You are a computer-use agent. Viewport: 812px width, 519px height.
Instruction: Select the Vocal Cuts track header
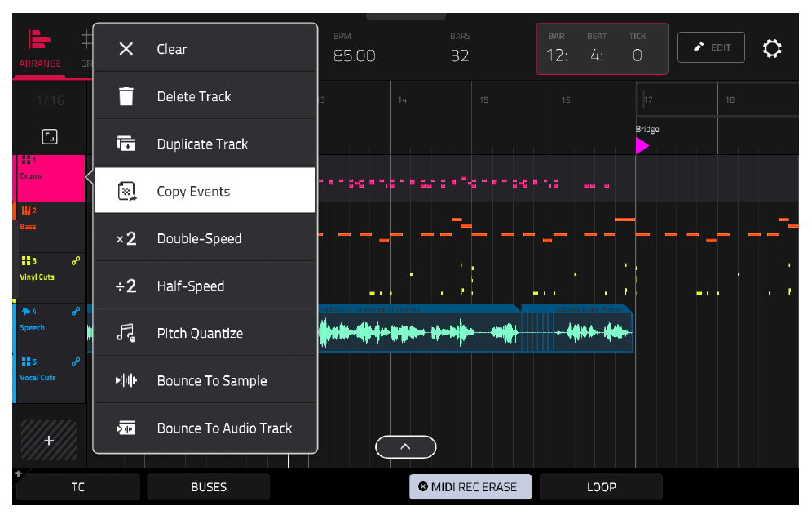point(49,379)
